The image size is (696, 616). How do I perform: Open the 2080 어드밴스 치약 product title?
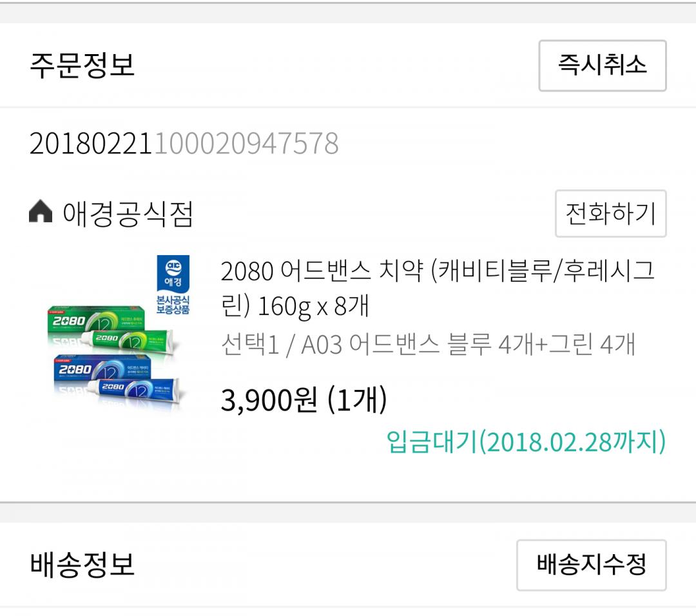[322, 272]
